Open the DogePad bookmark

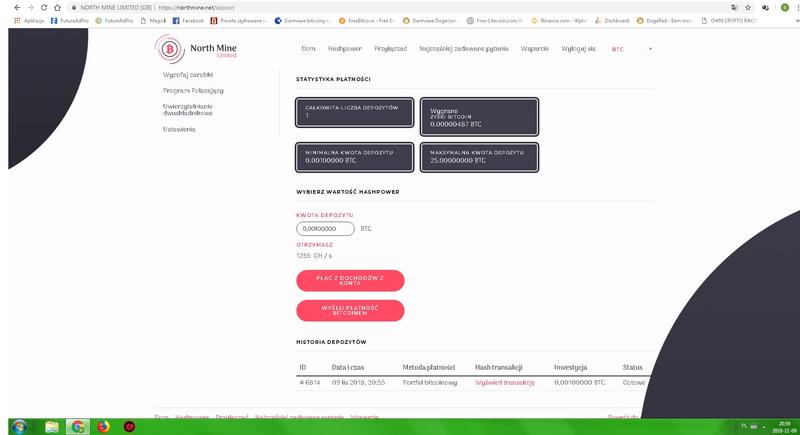coord(664,21)
